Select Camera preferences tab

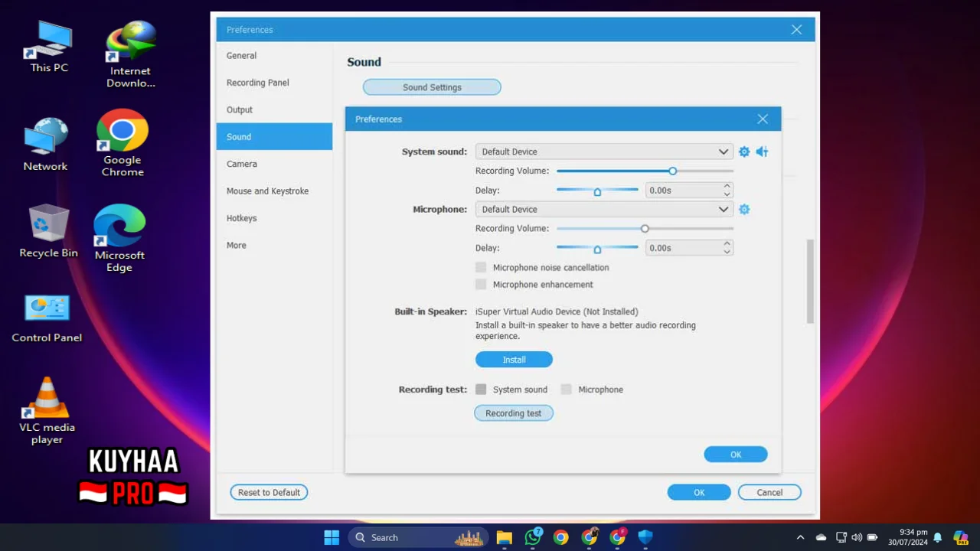(274, 164)
